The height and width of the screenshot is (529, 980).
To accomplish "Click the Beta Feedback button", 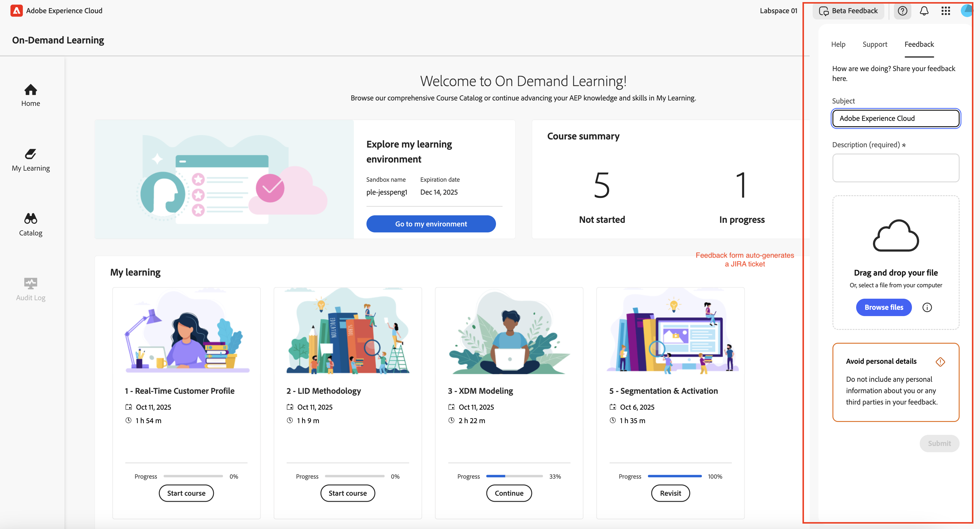I will tap(848, 11).
